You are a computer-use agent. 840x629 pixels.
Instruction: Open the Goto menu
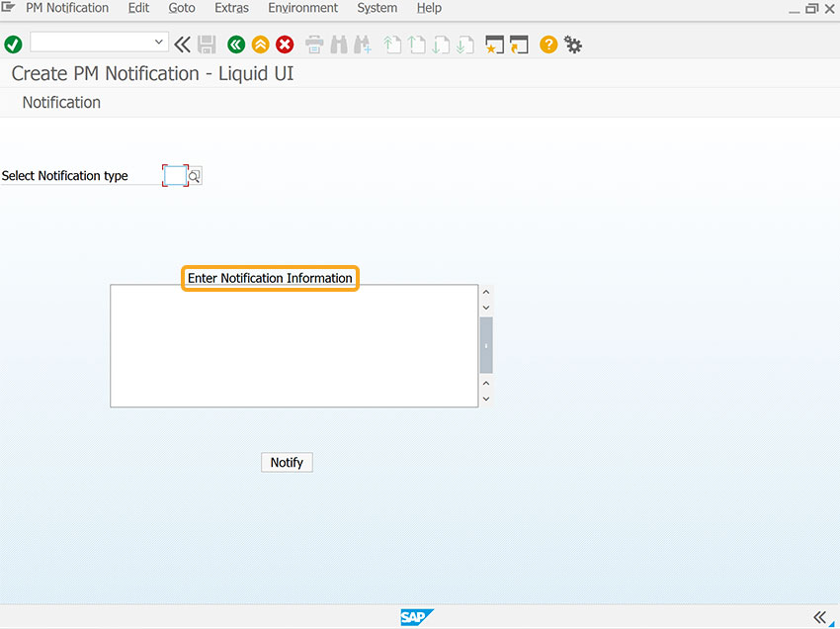pos(182,8)
